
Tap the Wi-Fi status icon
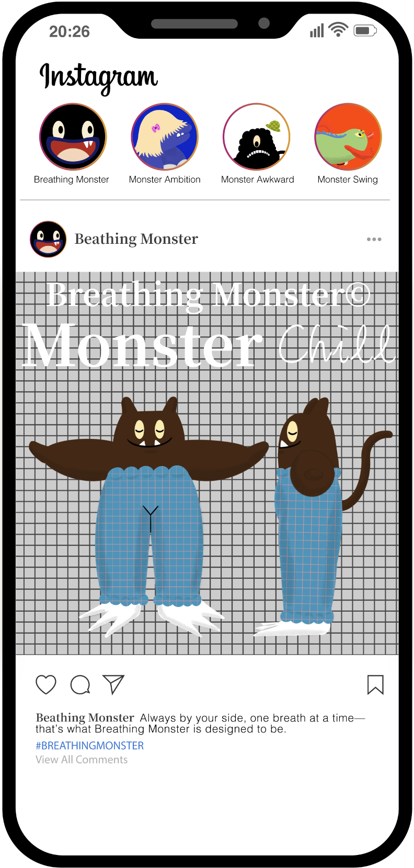point(339,30)
